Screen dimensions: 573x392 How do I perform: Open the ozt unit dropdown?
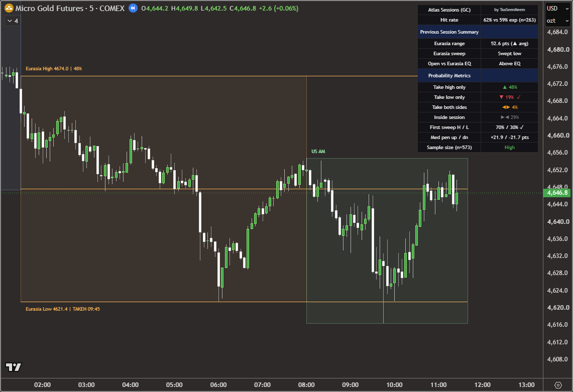[x=557, y=21]
